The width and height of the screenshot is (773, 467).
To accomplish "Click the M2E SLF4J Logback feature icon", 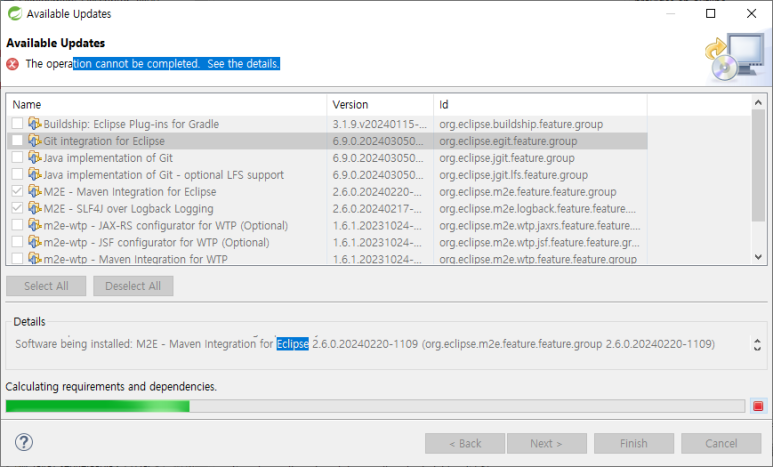I will pos(35,208).
